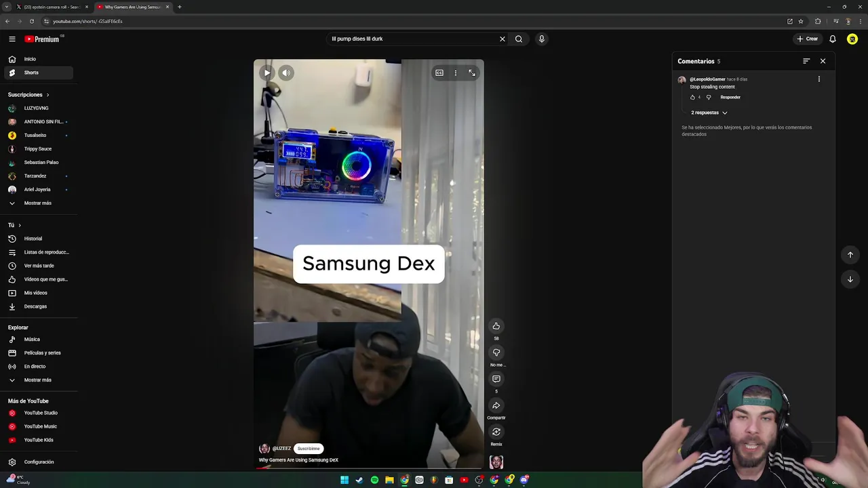Like the 'Stop stealing content' comment

[x=692, y=98]
